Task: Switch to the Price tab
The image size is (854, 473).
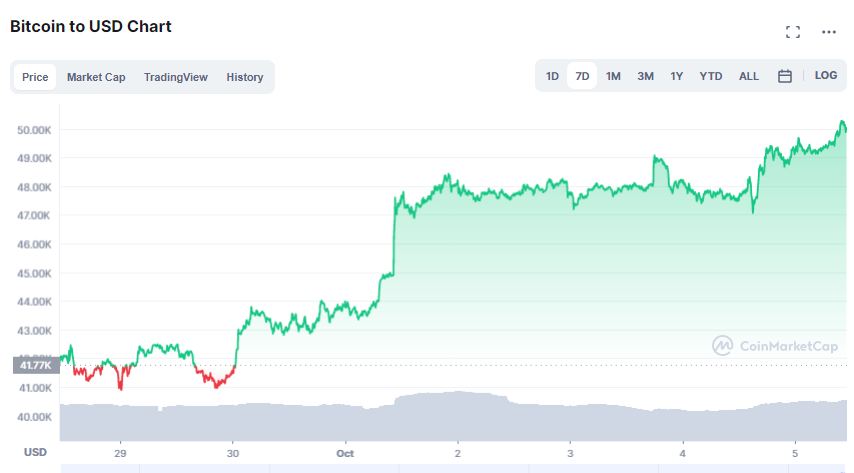Action: point(35,77)
